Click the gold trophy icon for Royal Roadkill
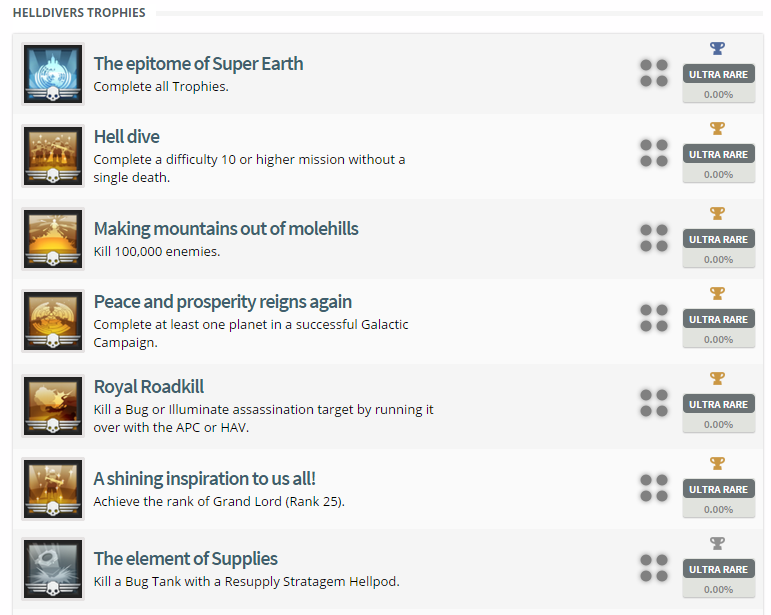Screen dimensions: 771x615 [x=717, y=378]
